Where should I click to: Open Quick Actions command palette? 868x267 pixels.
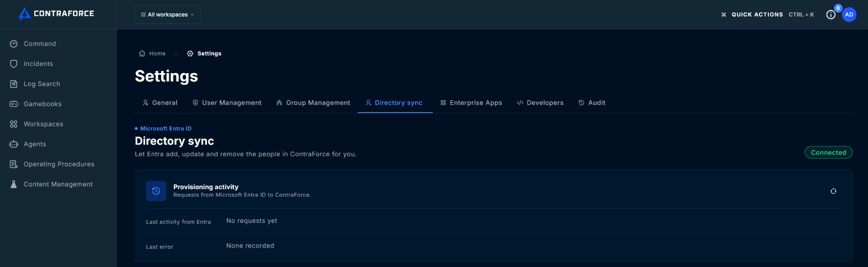tap(757, 14)
